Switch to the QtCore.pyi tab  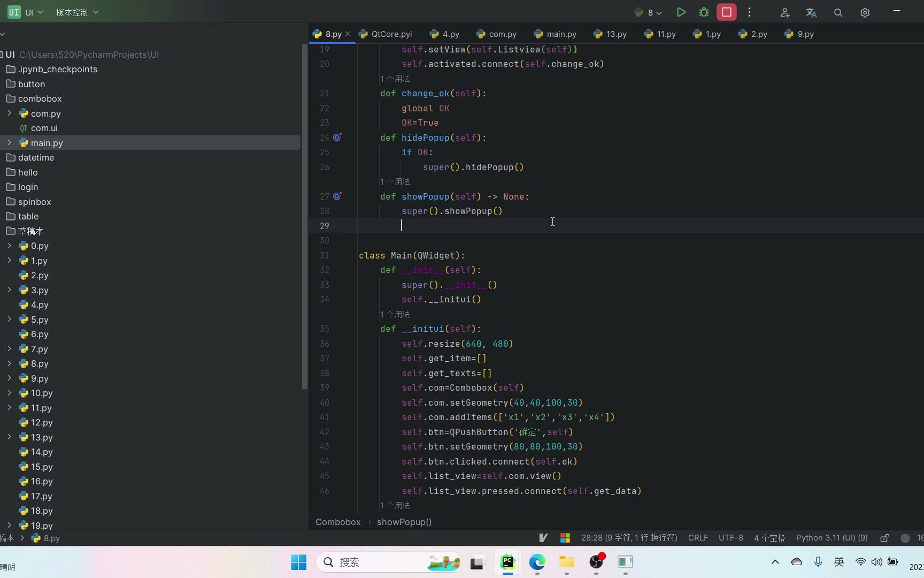[390, 34]
